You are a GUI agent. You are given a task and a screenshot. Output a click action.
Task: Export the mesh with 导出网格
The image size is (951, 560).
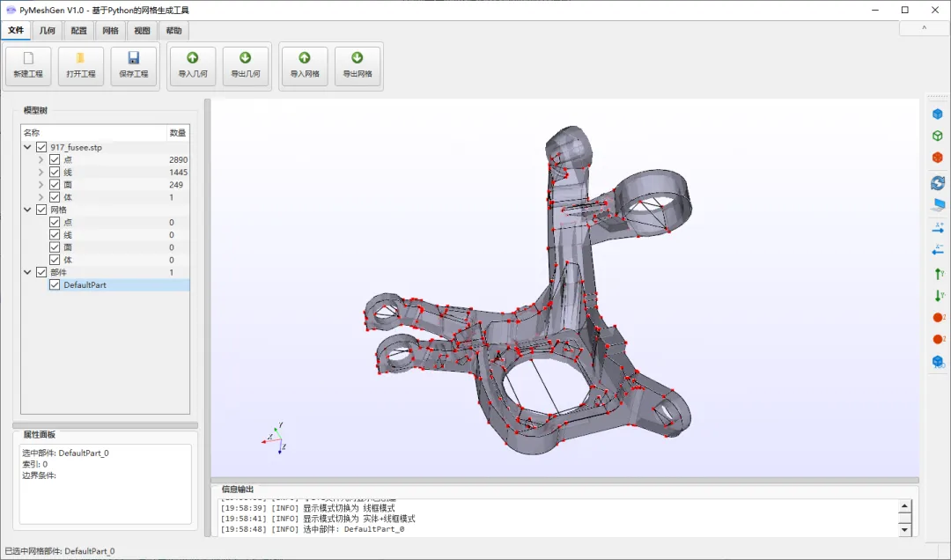pyautogui.click(x=358, y=65)
